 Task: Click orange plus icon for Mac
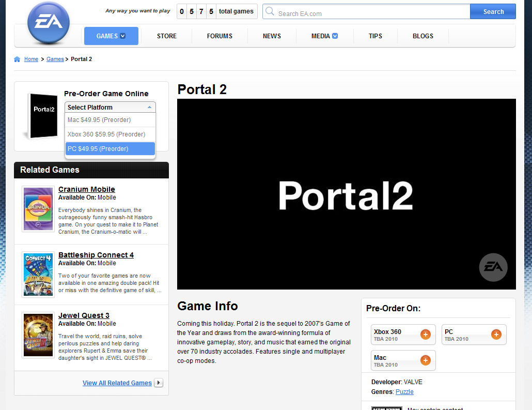tap(426, 360)
